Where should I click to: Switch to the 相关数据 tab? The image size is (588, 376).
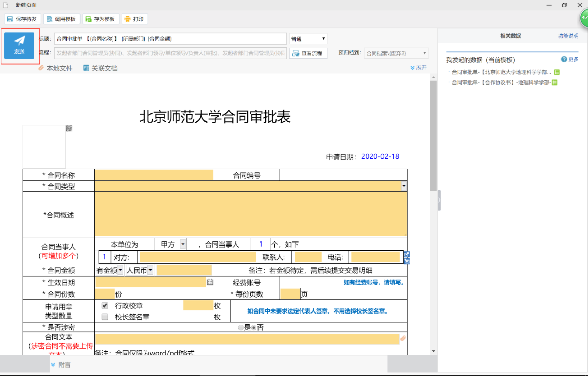click(x=510, y=36)
